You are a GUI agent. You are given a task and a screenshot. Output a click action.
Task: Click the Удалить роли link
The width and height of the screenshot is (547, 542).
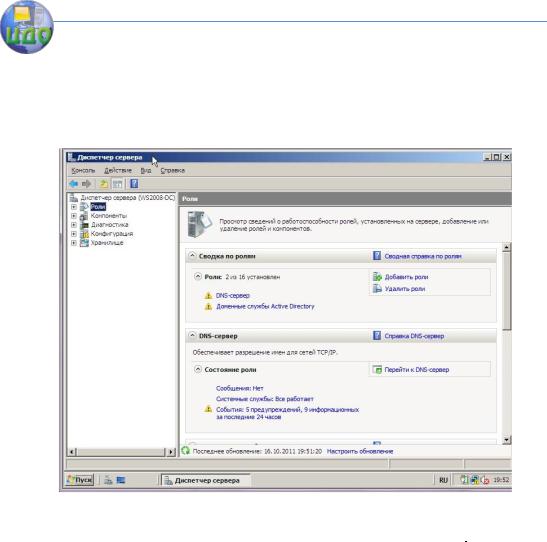pos(405,289)
